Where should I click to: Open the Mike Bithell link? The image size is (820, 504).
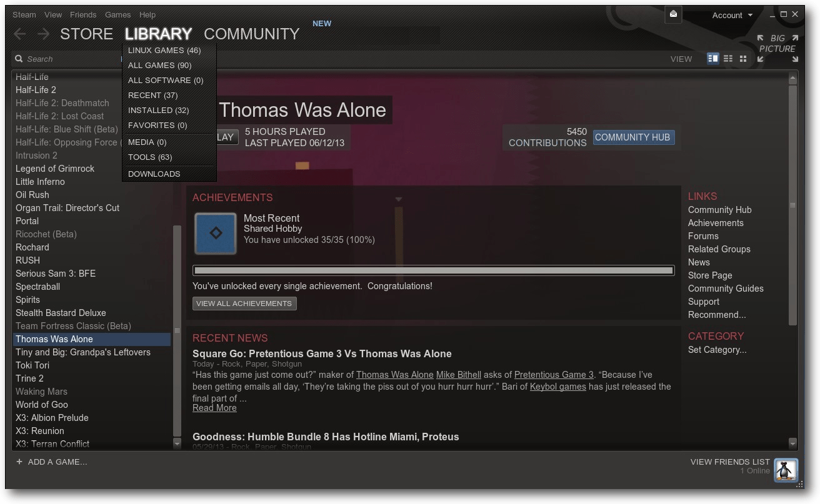(x=459, y=375)
